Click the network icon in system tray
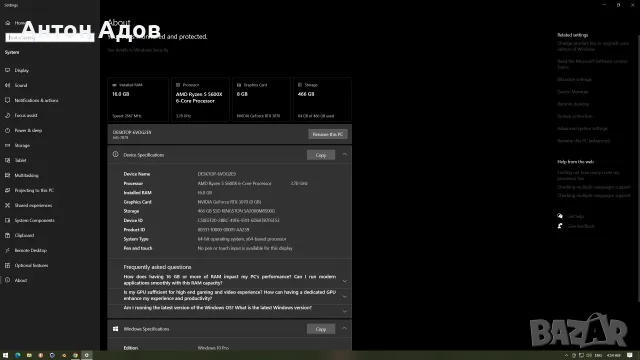 581,356
